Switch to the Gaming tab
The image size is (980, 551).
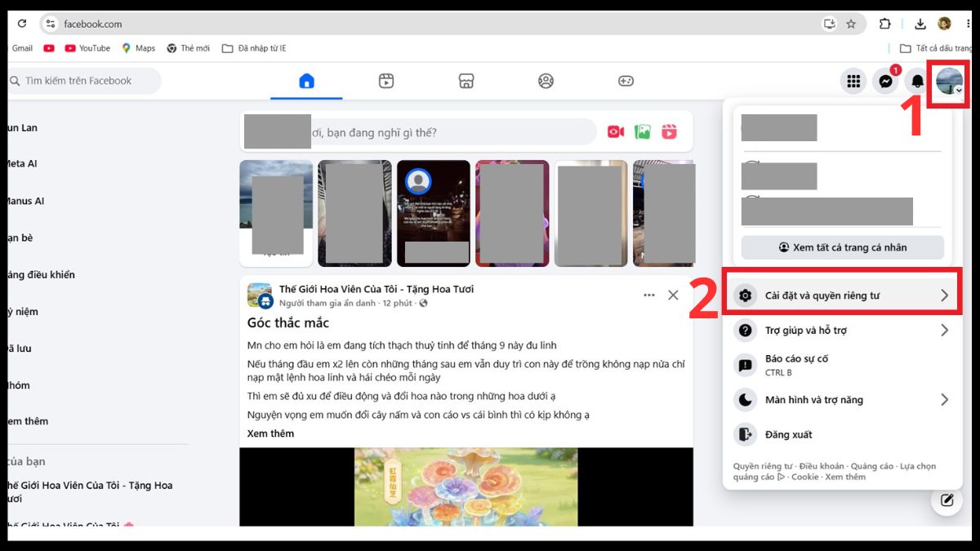pyautogui.click(x=626, y=81)
